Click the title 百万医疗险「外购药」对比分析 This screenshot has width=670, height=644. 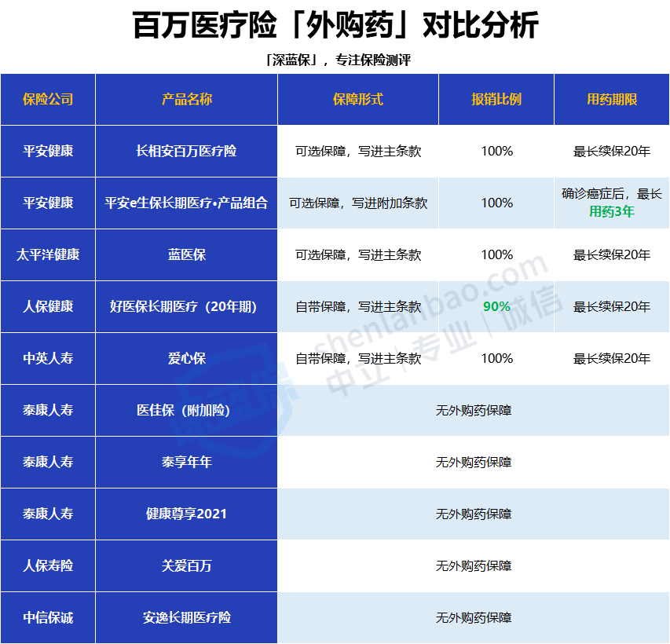[335, 26]
